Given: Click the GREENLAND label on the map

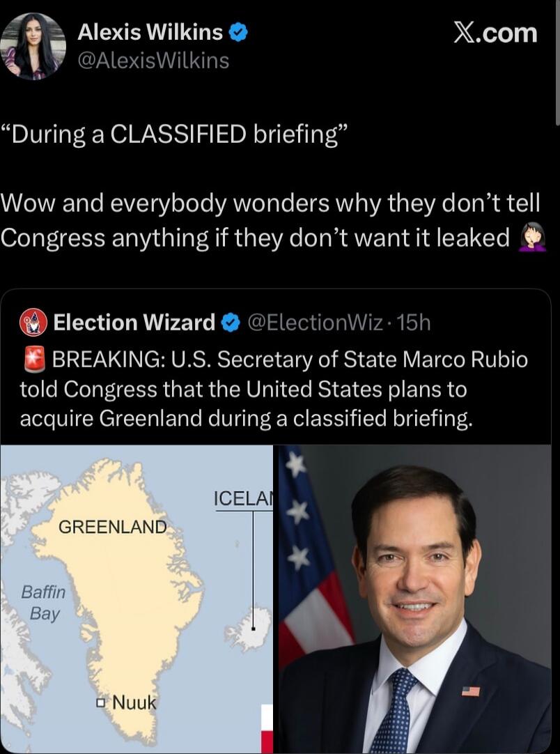Looking at the screenshot, I should click(113, 527).
